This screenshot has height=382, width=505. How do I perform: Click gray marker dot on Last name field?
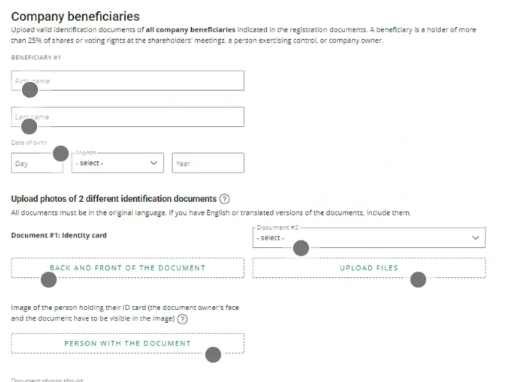(x=29, y=126)
